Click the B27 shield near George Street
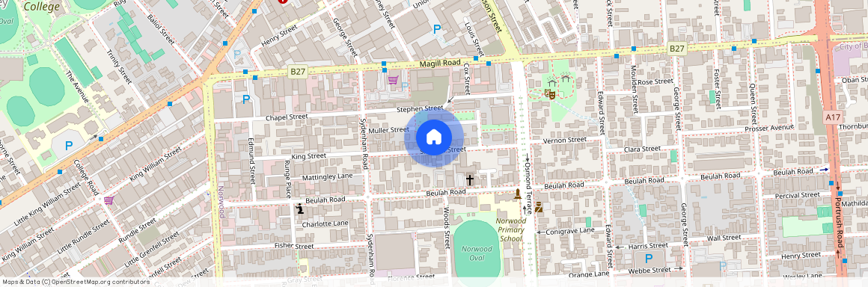The image size is (868, 287). coord(677,49)
